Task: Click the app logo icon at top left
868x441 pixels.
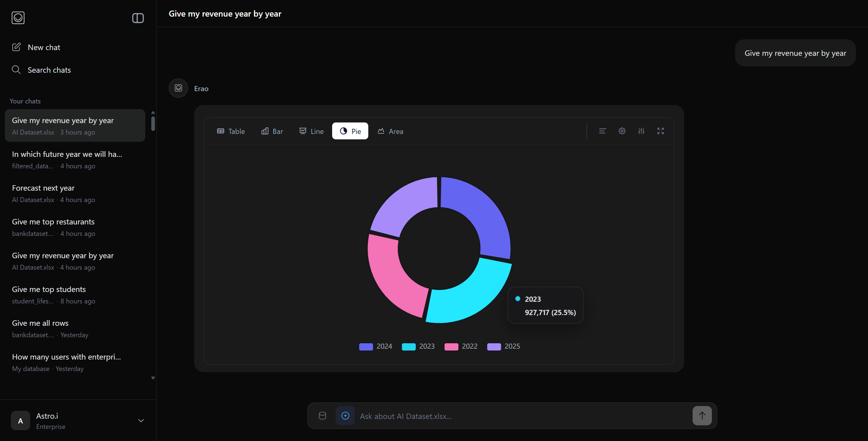Action: tap(18, 18)
